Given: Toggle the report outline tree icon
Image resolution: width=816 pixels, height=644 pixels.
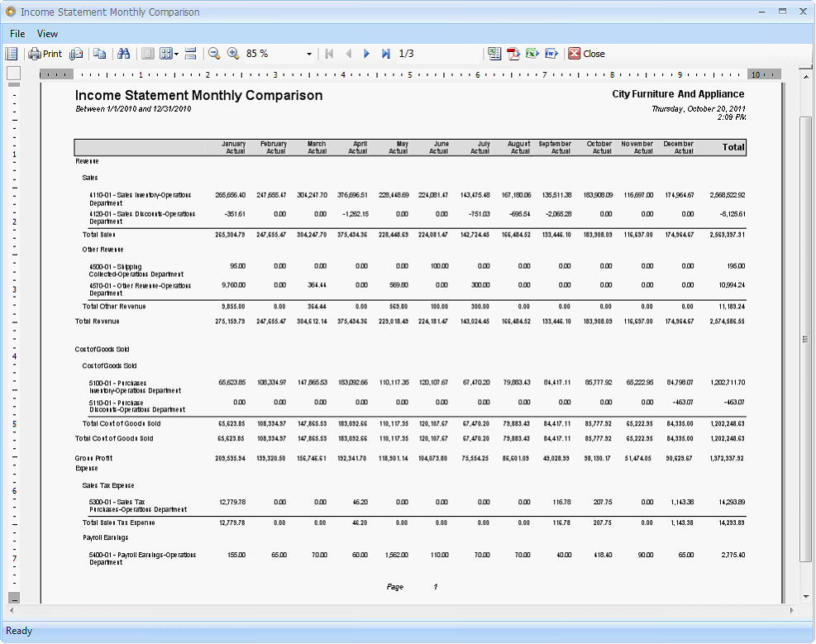Looking at the screenshot, I should (12, 54).
